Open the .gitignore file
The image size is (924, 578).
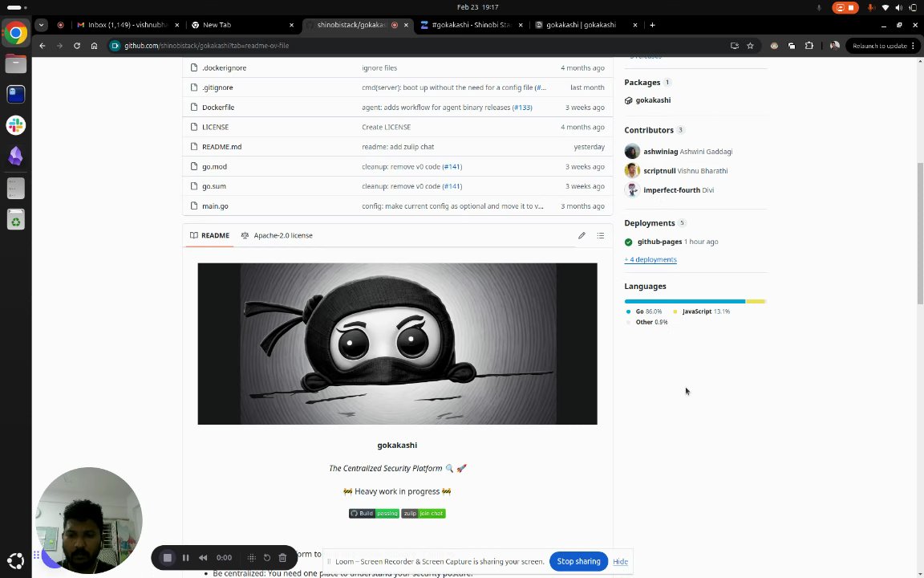click(217, 88)
